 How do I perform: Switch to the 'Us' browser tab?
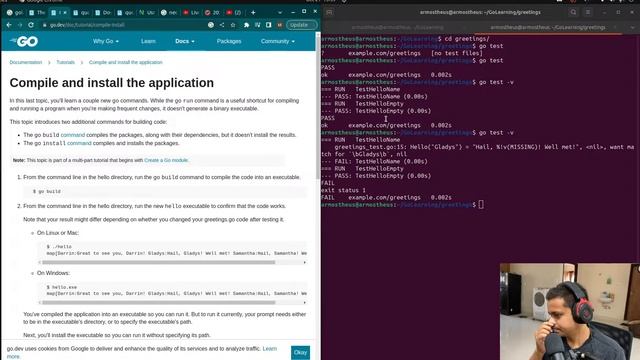(x=147, y=13)
